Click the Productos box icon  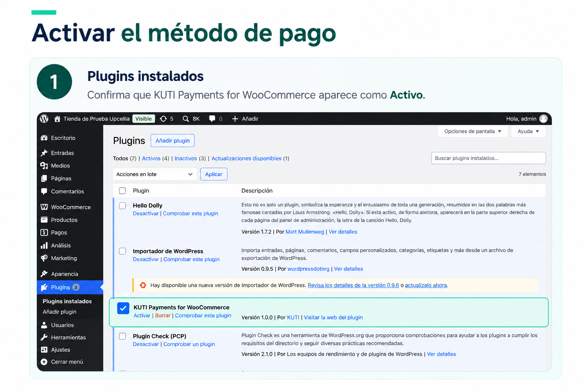tap(44, 220)
